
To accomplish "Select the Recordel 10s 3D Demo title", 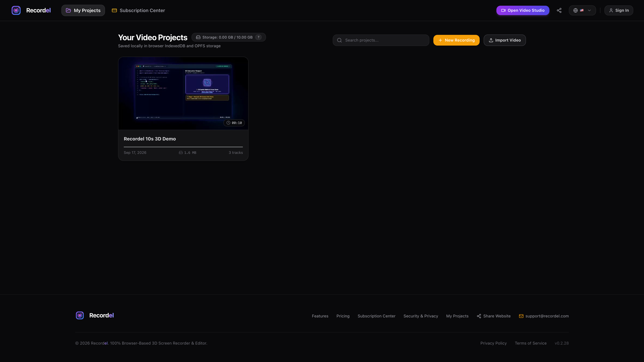I will point(150,139).
